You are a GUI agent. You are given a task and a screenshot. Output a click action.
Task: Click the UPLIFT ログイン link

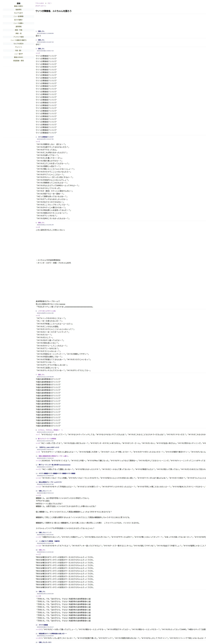pos(41,6)
